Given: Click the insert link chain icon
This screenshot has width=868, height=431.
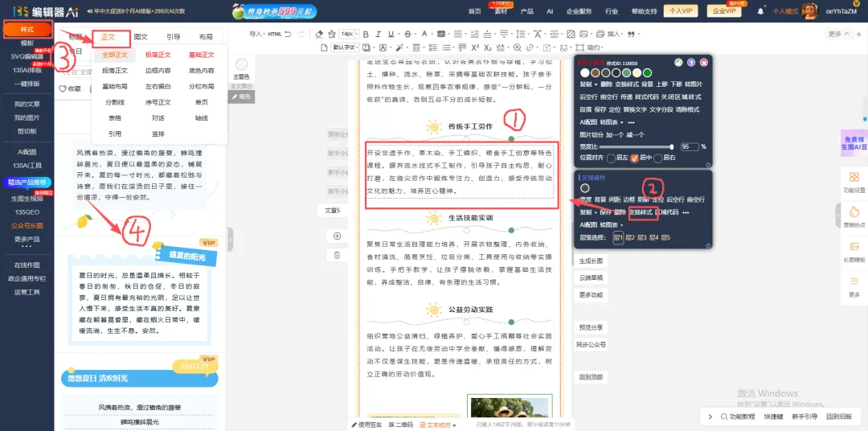Looking at the screenshot, I should coord(530,47).
